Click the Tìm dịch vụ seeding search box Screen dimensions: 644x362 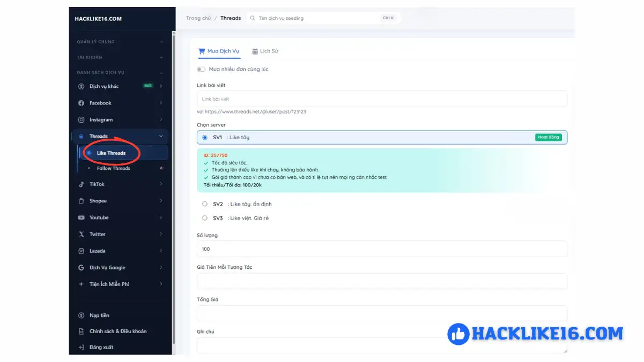(323, 18)
